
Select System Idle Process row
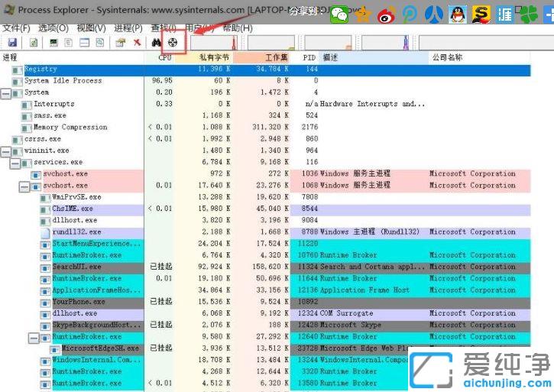[x=267, y=80]
